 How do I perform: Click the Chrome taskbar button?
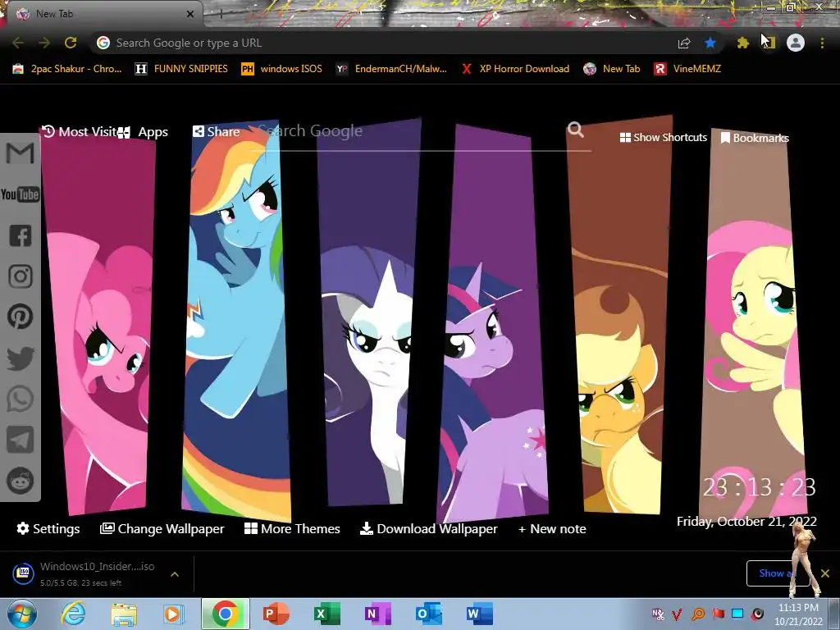225,614
